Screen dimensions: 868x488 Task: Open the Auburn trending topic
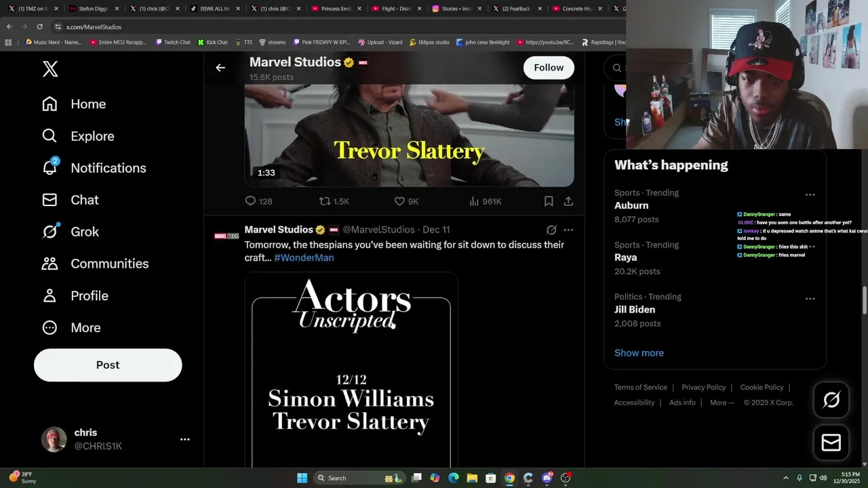coord(631,205)
